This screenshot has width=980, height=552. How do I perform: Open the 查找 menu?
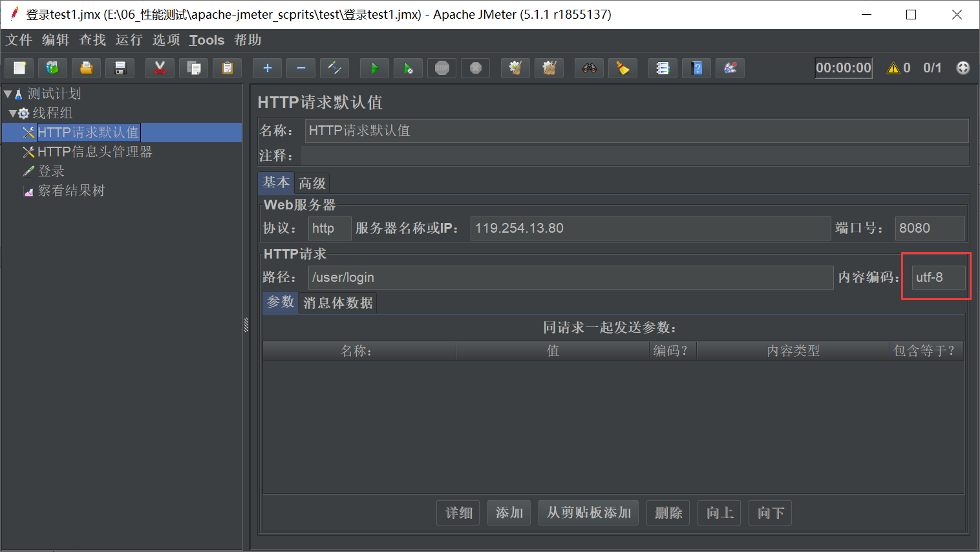point(92,40)
